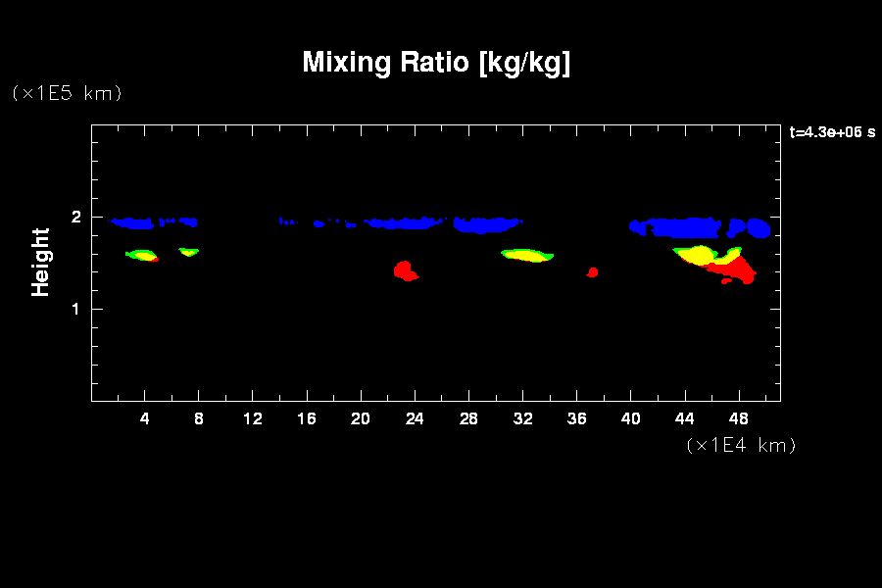Click the large yellow region above x-axis 44

[x=698, y=255]
